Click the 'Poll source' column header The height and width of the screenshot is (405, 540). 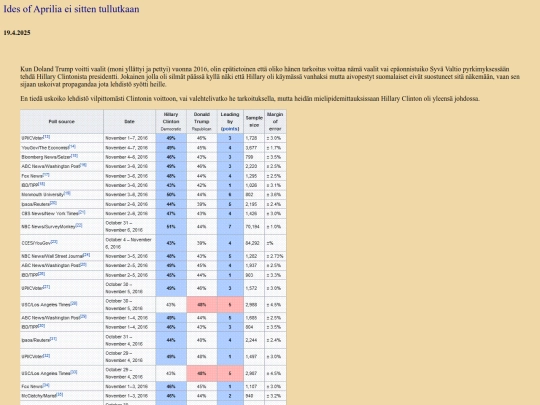62,122
